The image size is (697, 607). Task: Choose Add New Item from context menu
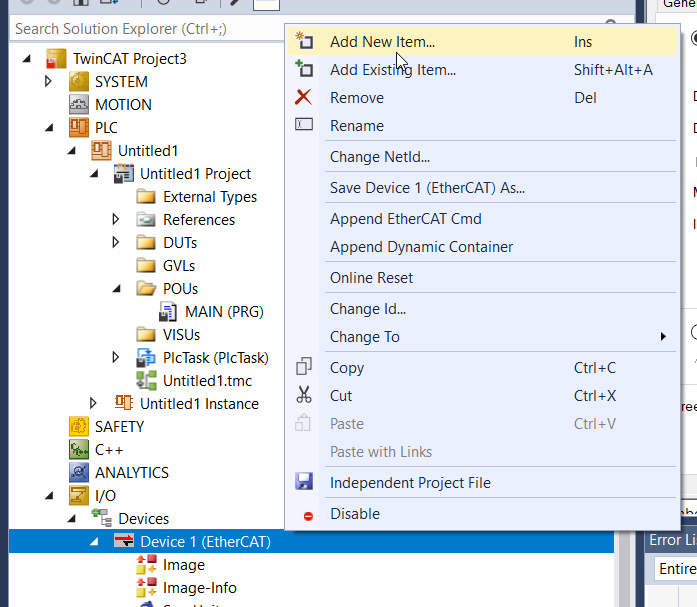[482, 42]
